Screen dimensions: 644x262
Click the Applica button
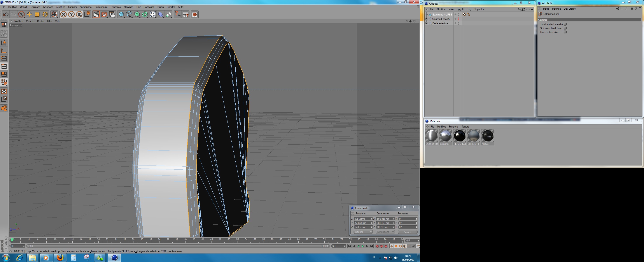[x=408, y=232]
